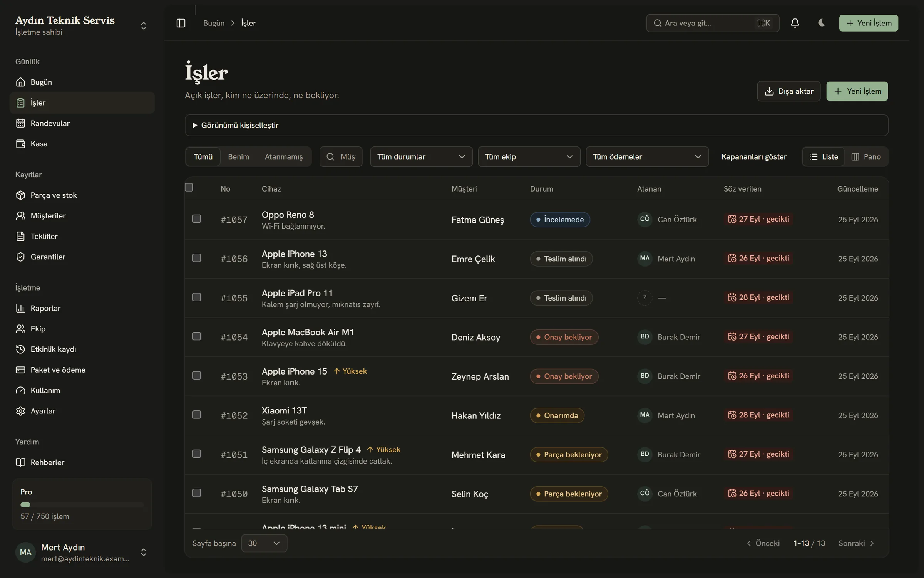Image resolution: width=924 pixels, height=578 pixels.
Task: Check the row for job #1056
Action: [197, 258]
